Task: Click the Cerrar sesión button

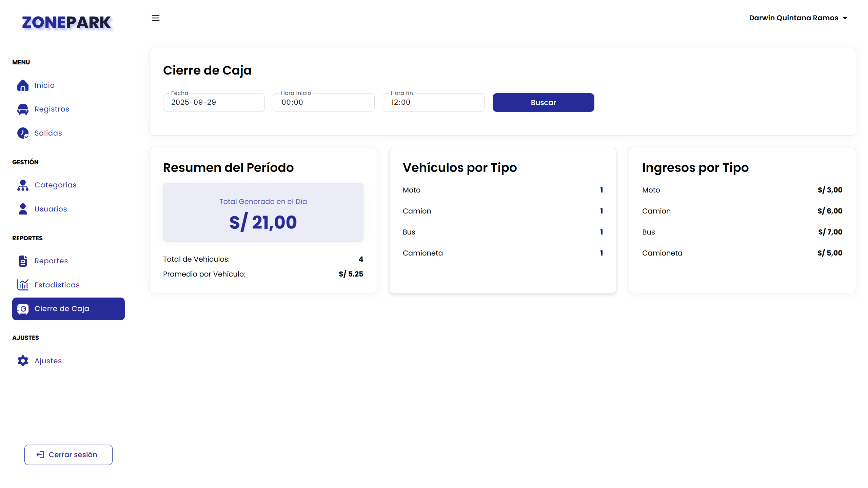Action: [x=68, y=454]
